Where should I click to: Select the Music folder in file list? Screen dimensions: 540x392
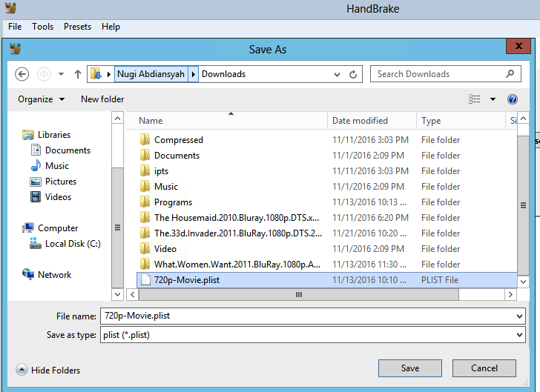point(326,186)
